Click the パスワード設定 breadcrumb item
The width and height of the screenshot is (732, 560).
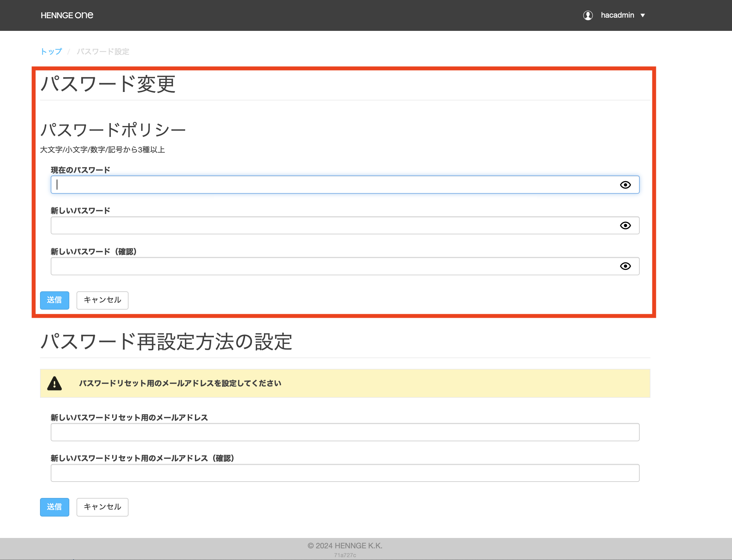tap(103, 51)
